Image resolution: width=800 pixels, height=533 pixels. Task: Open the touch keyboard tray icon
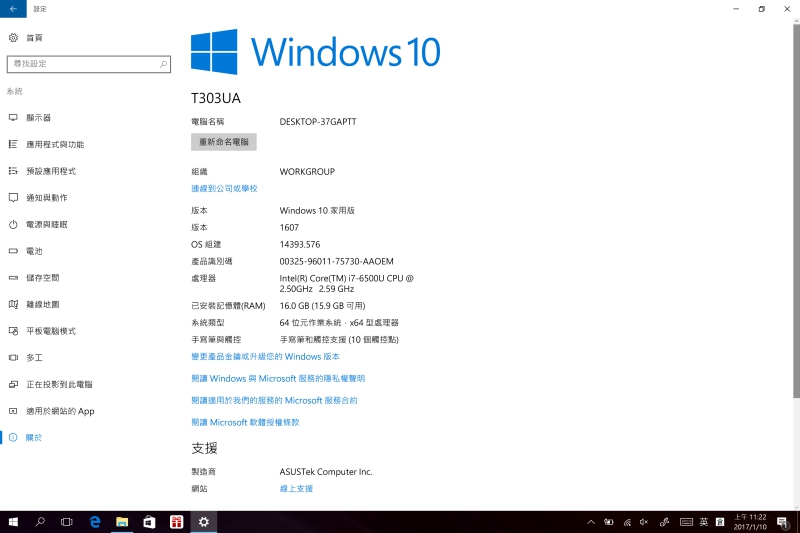tap(686, 522)
